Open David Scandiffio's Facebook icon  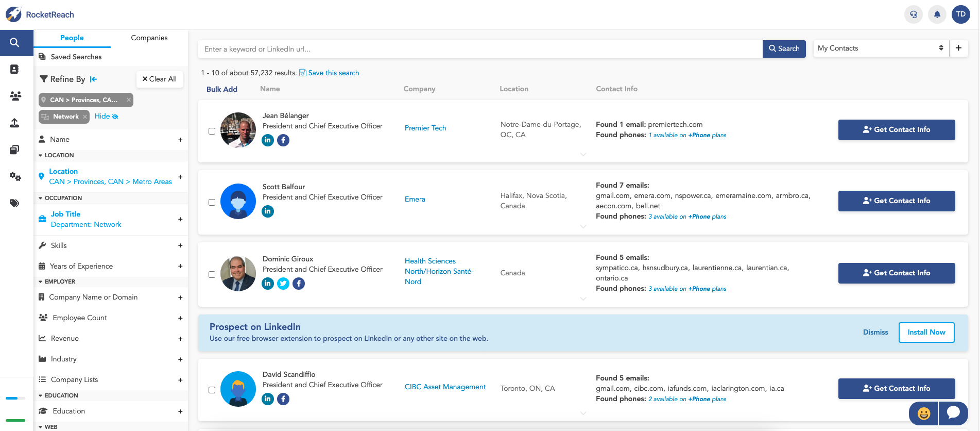[x=283, y=399]
